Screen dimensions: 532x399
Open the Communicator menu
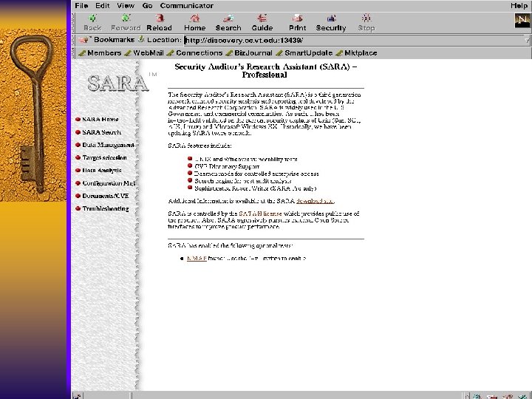(187, 6)
